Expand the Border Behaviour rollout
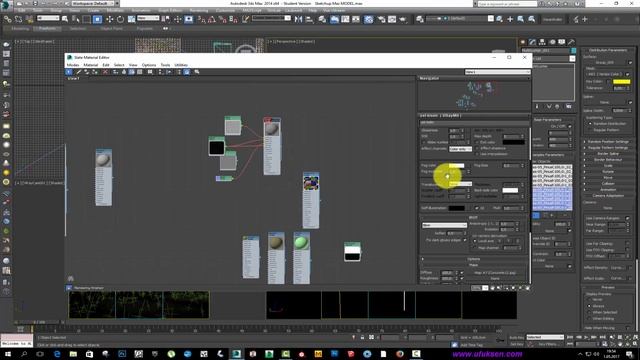 607,160
